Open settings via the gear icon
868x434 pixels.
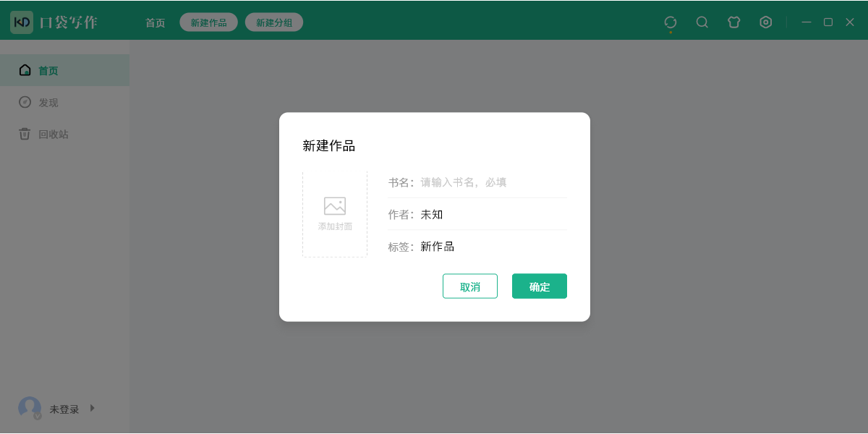coord(765,22)
